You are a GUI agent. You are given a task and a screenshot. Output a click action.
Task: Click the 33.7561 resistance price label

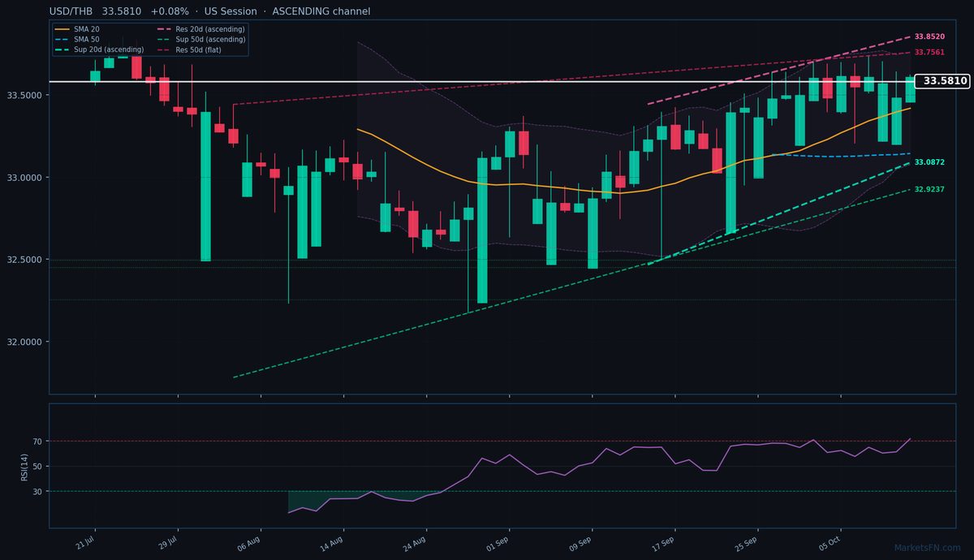point(929,52)
